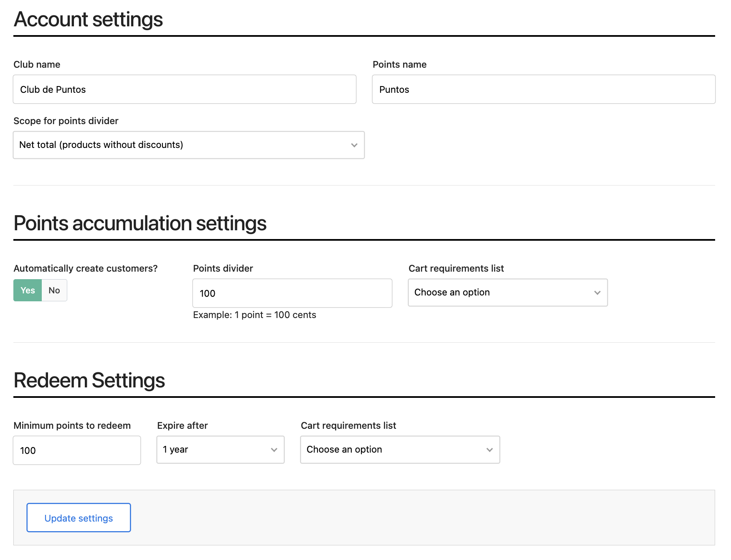Click the Automatically create customers? label
The height and width of the screenshot is (560, 731).
click(x=86, y=268)
